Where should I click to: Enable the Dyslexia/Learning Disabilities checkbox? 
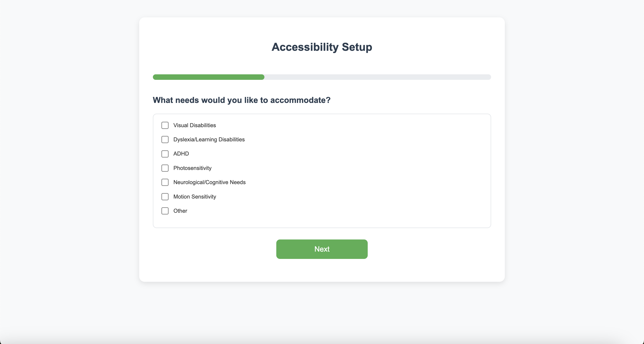[x=165, y=139]
